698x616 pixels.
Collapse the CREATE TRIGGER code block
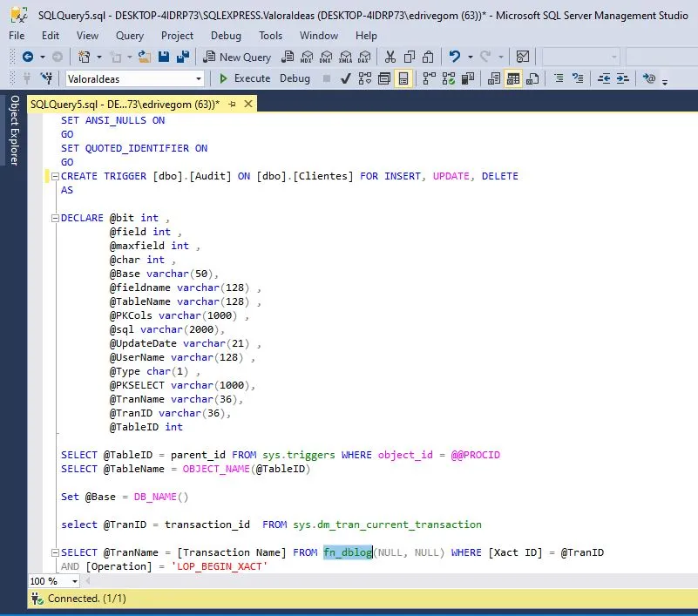point(55,176)
